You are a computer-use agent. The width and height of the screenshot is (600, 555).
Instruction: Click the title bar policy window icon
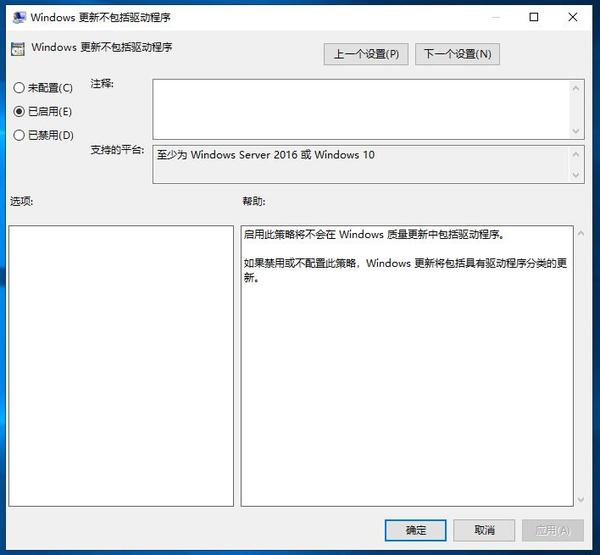coord(19,17)
